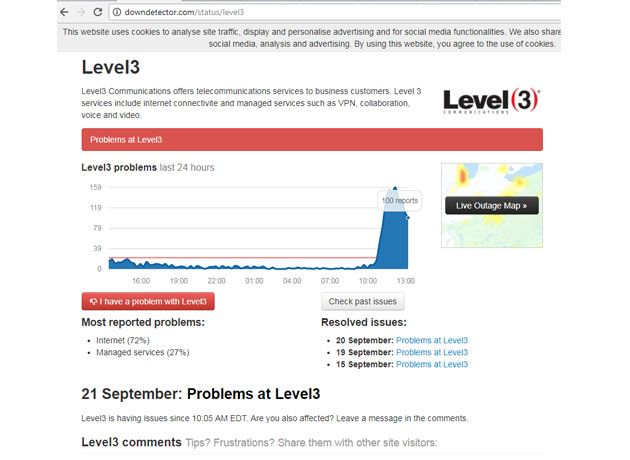Click the Level3 Communications logo
630x460 pixels.
(491, 101)
